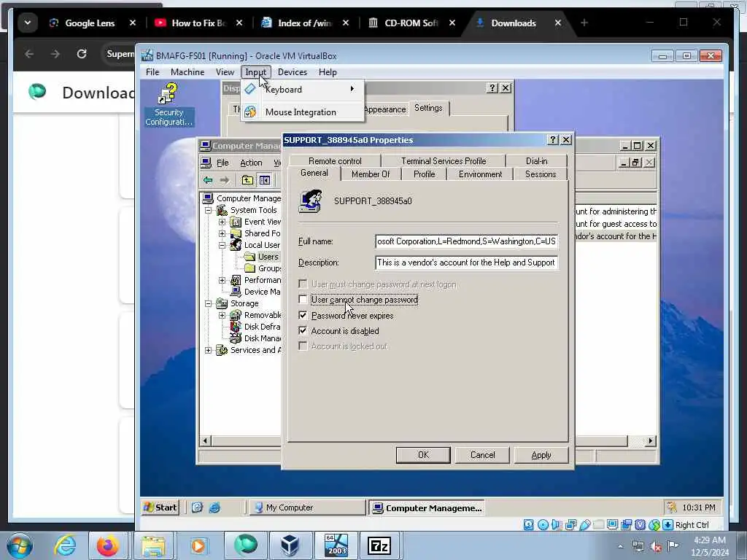Click the display monitor icon in VirtualBox status bar
This screenshot has width=747, height=560.
pos(612,525)
